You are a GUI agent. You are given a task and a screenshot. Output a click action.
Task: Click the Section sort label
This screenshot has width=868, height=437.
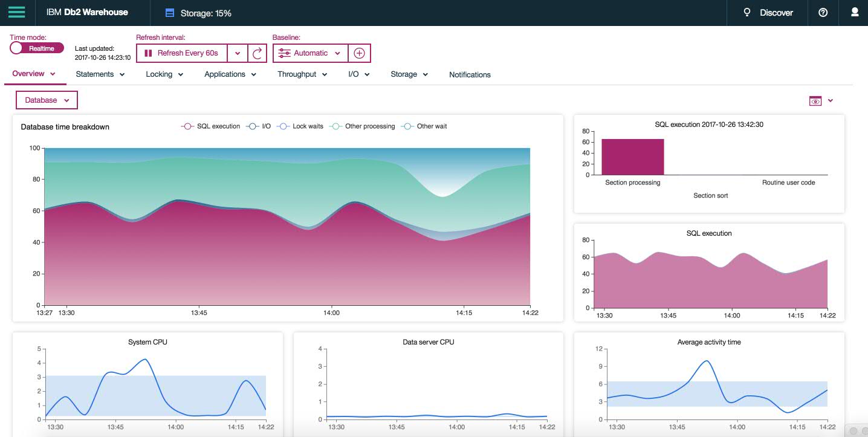click(x=710, y=196)
